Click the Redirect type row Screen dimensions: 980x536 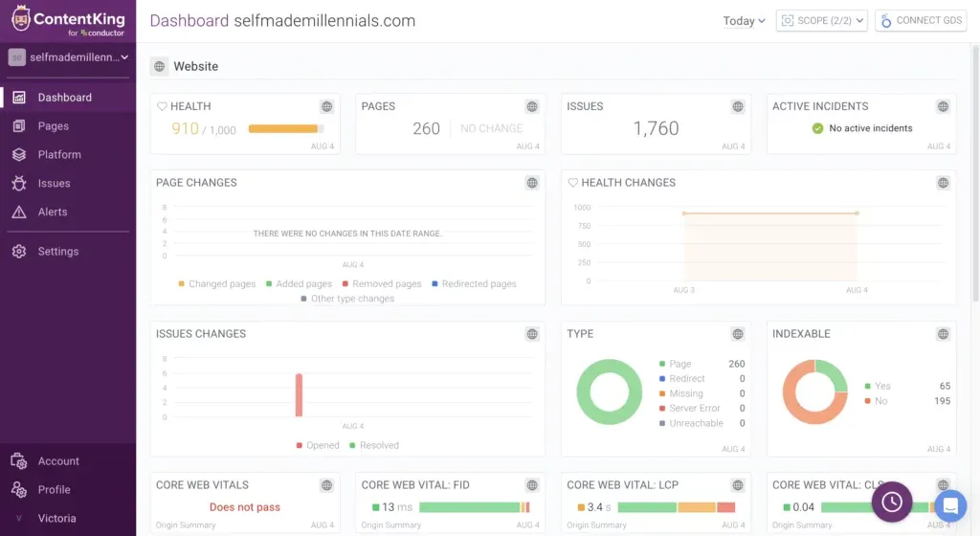click(702, 379)
